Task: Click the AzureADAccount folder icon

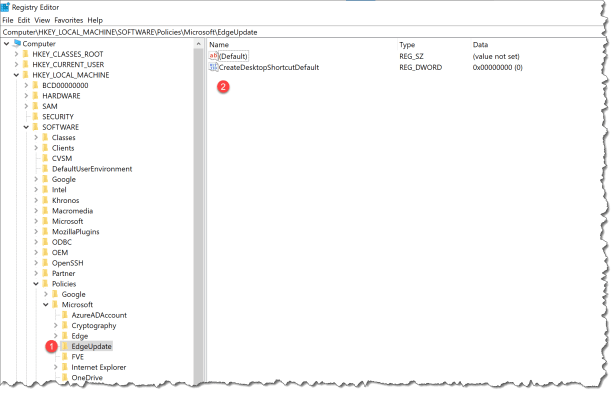Action: pos(65,315)
